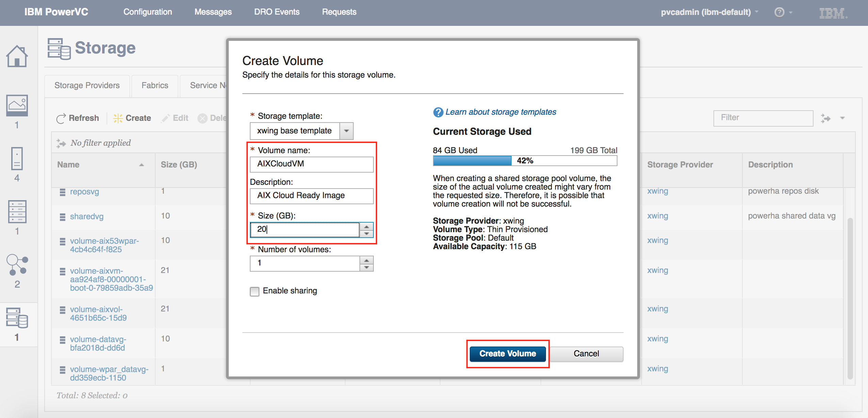This screenshot has height=418, width=868.
Task: Click the volume-aixvm row icon
Action: [63, 271]
